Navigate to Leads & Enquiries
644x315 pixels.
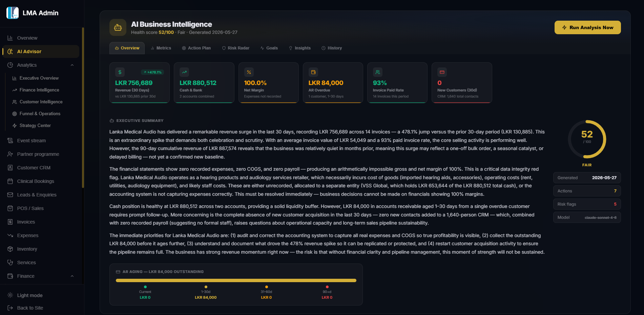pyautogui.click(x=37, y=195)
